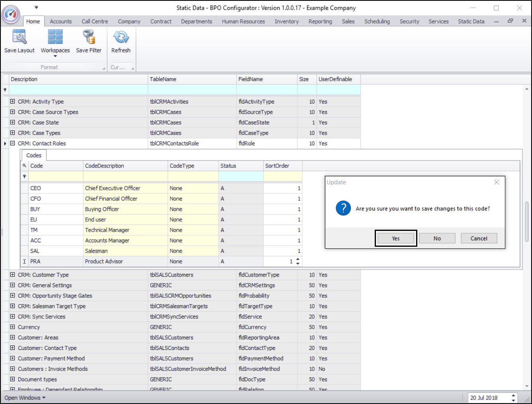Open the Static Data ribbon tab

click(x=471, y=21)
